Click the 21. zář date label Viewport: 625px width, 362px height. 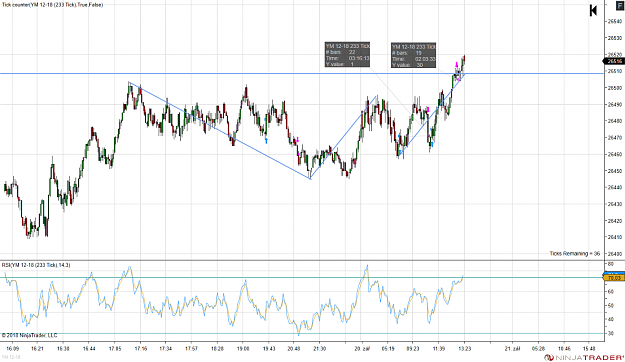tap(512, 348)
